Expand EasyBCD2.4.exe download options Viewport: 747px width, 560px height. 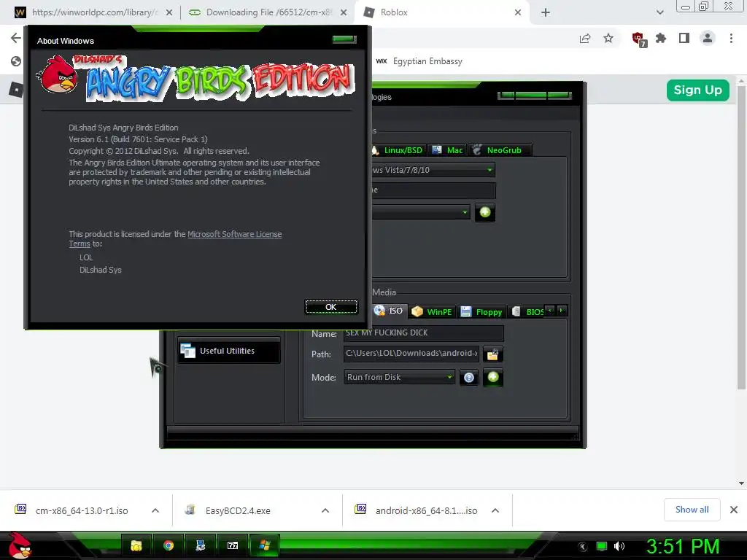325,510
